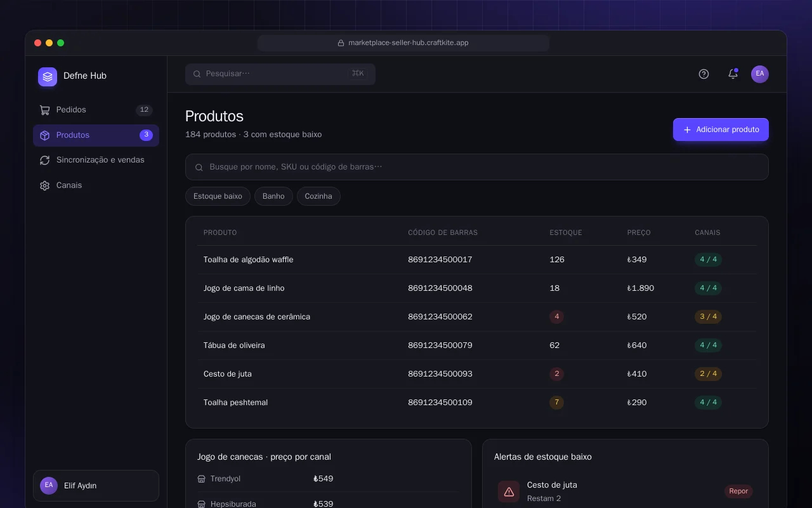The width and height of the screenshot is (812, 508).
Task: Toggle the Estoque baixo filter chip
Action: click(218, 196)
